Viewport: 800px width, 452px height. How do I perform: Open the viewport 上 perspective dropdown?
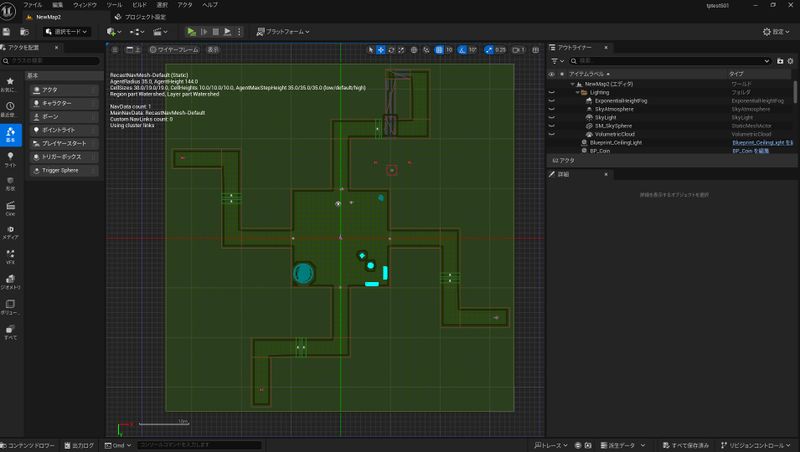133,49
